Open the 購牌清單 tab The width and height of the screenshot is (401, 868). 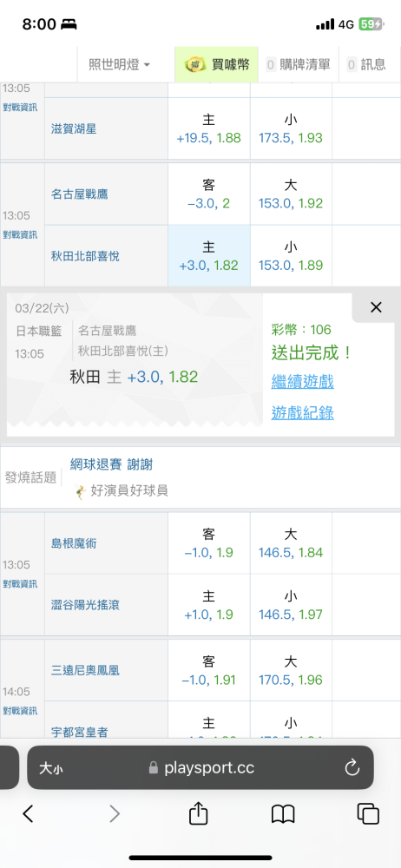(x=299, y=64)
